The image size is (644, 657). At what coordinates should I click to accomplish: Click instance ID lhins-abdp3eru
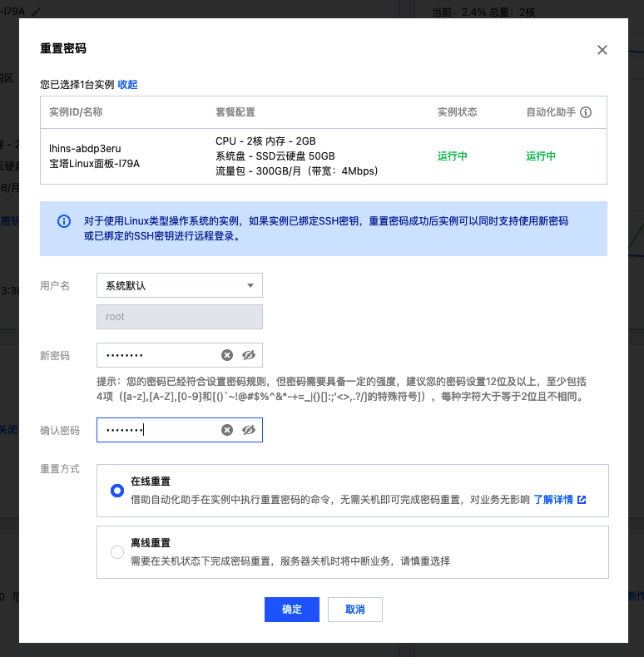pos(85,149)
